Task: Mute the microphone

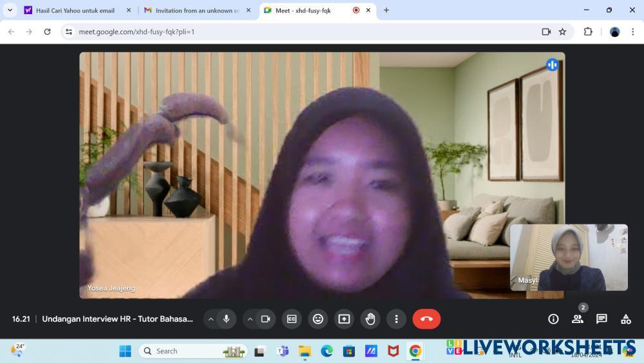Action: [226, 319]
